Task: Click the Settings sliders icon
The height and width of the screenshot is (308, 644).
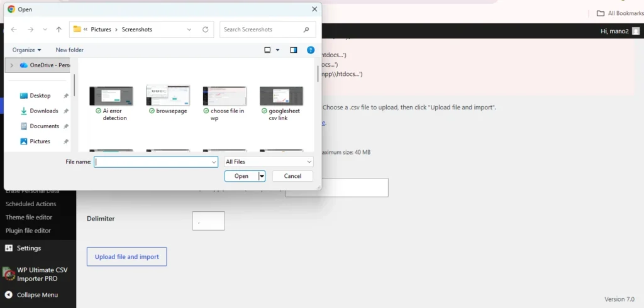Action: click(9, 248)
